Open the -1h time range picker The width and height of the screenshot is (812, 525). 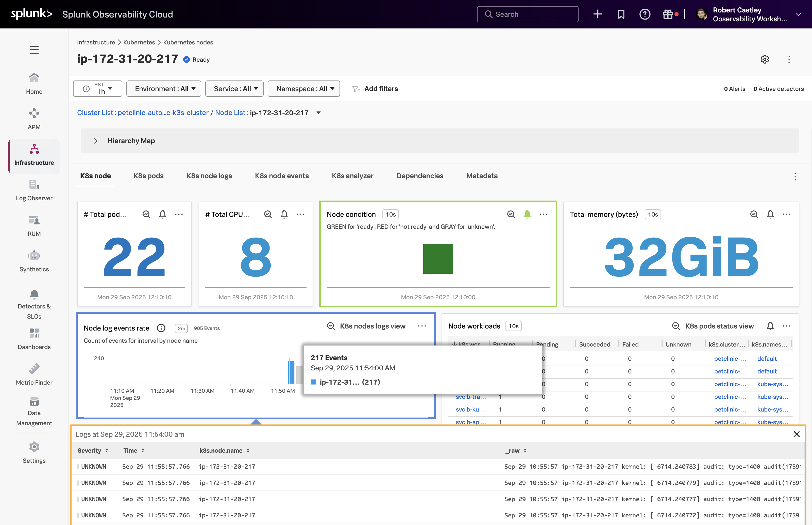(97, 89)
